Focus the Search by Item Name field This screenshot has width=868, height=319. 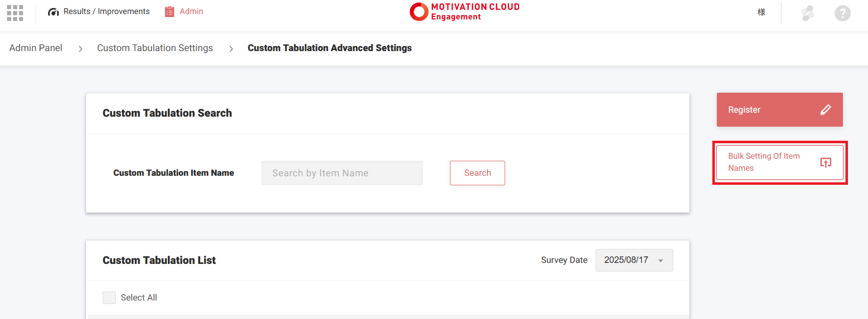[342, 173]
